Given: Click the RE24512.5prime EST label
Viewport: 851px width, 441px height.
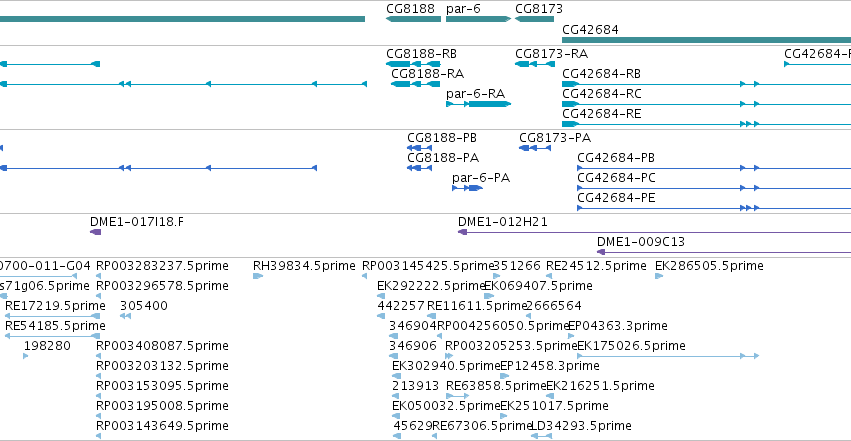Looking at the screenshot, I should click(x=596, y=266).
